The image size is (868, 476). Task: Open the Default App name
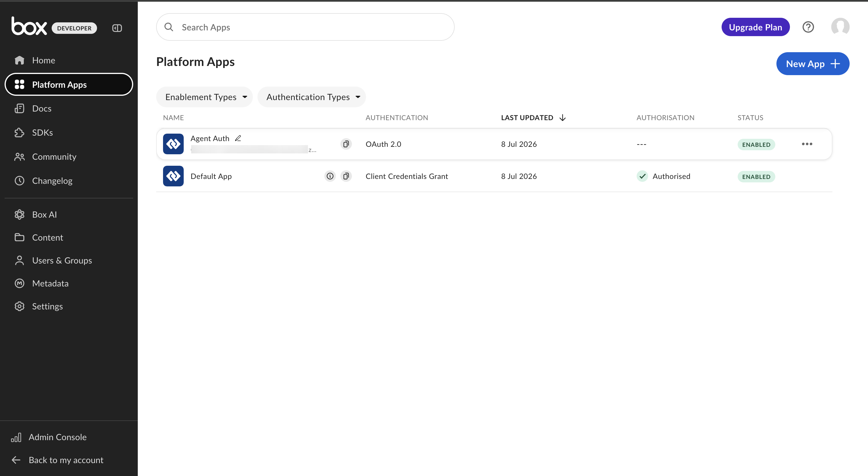(x=211, y=176)
